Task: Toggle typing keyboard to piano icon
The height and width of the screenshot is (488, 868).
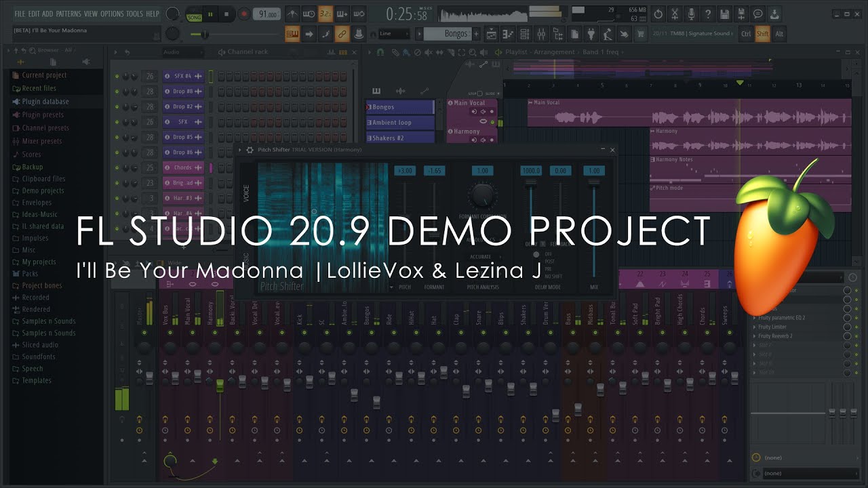Action: 292,34
